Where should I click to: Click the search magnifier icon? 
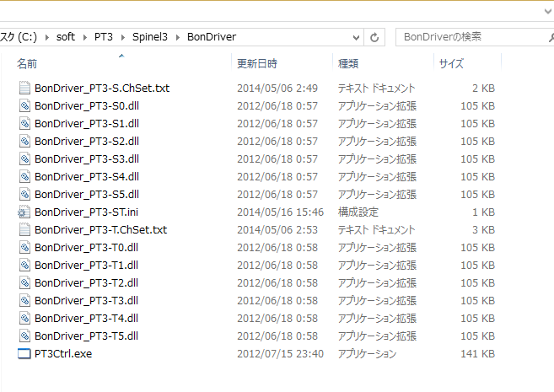click(x=551, y=37)
